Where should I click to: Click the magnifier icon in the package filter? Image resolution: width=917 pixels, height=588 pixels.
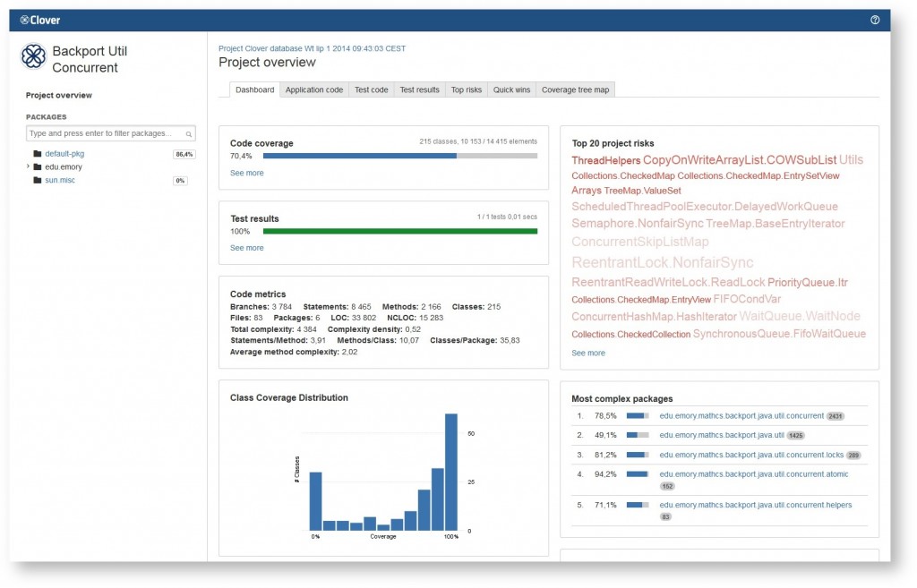click(187, 132)
